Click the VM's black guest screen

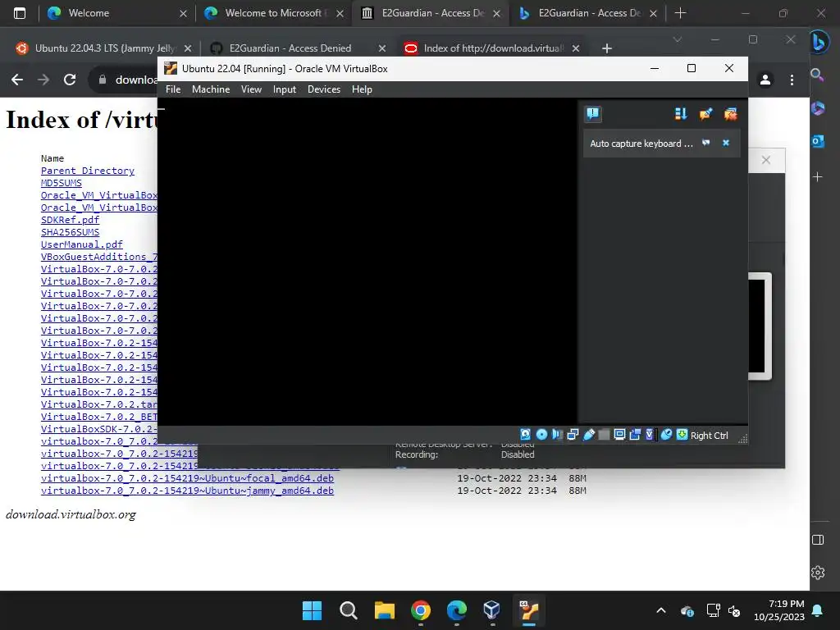(367, 262)
